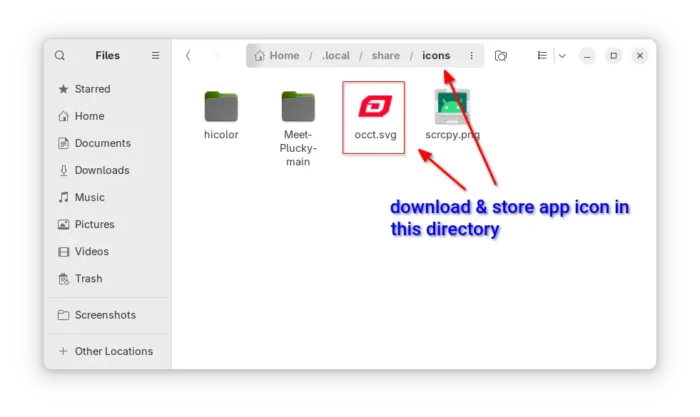Image resolution: width=700 pixels, height=417 pixels.
Task: Open the Trash location
Action: click(88, 278)
